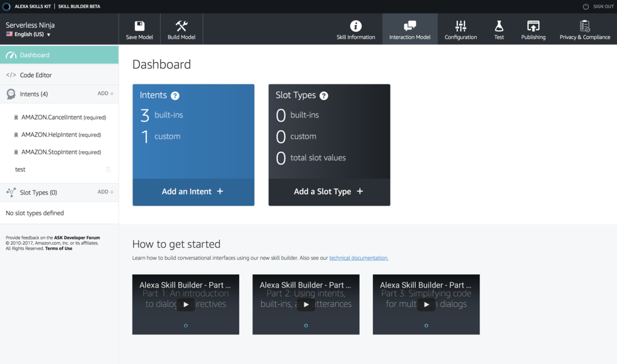
Task: Click the AMAZON.CancelIntent bookmark icon
Action: (x=16, y=118)
